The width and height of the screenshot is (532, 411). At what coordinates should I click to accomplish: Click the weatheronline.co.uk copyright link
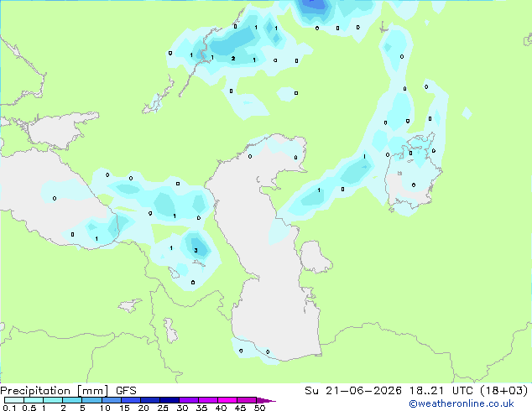[x=462, y=403]
